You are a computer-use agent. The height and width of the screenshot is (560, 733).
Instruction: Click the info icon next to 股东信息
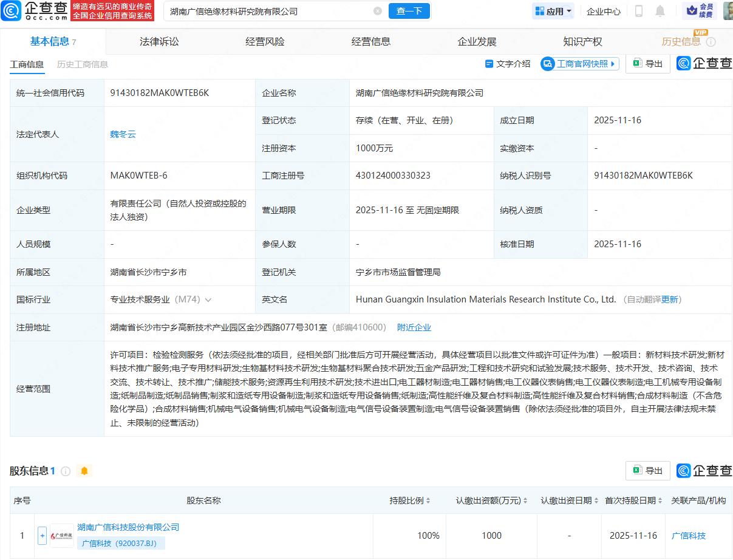click(66, 471)
